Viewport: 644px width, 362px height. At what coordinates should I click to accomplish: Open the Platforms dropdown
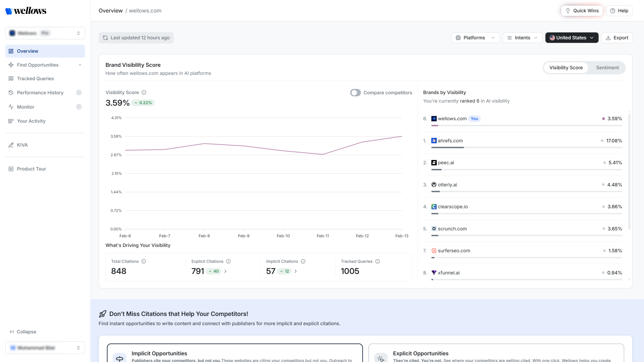tap(475, 37)
